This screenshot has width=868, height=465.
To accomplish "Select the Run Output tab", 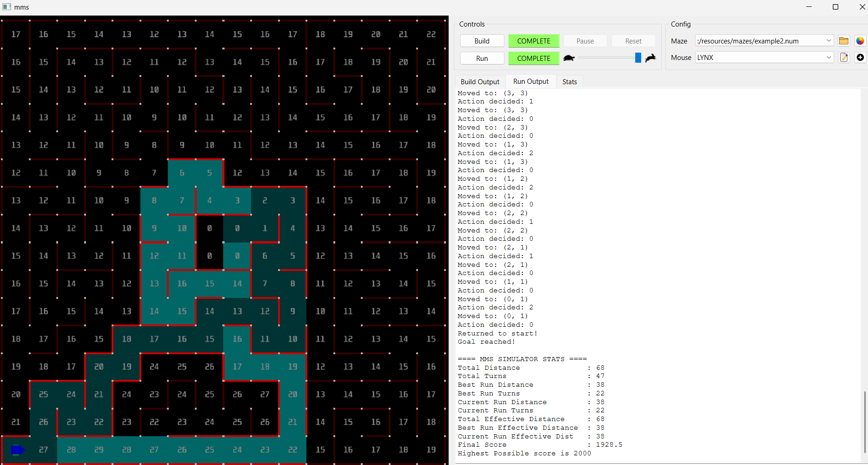I will (x=530, y=81).
